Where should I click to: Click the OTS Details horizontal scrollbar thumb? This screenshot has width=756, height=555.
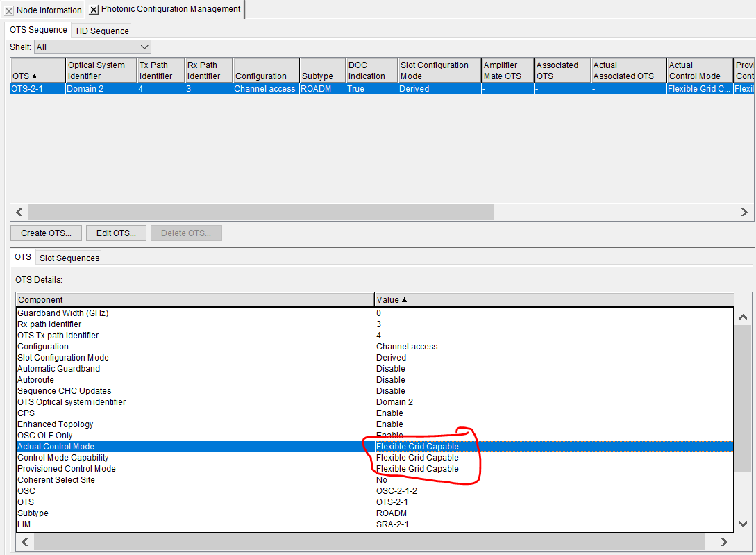[369, 542]
